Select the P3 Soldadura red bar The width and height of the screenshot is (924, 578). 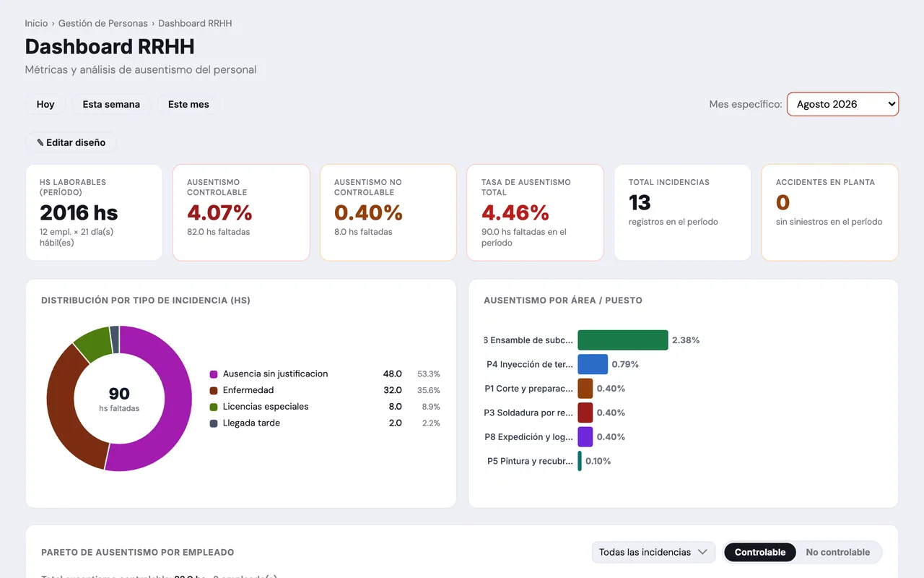[585, 413]
